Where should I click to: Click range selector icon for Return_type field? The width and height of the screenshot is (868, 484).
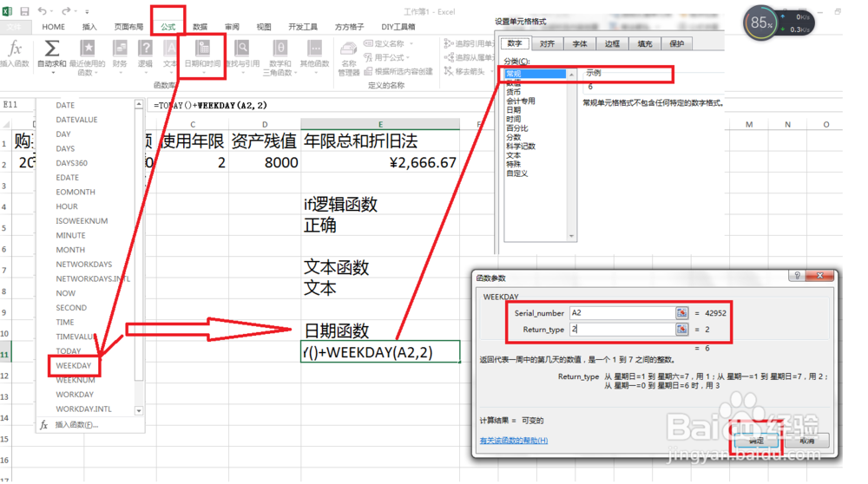(x=681, y=329)
